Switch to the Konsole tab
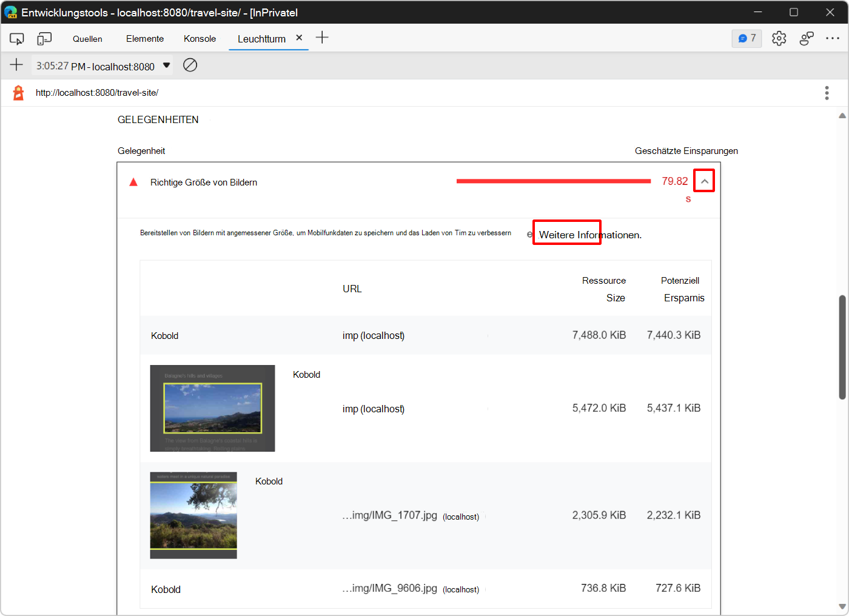849x616 pixels. (200, 38)
